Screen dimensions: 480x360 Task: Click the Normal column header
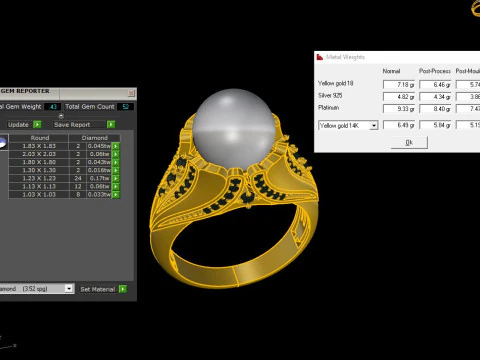391,71
